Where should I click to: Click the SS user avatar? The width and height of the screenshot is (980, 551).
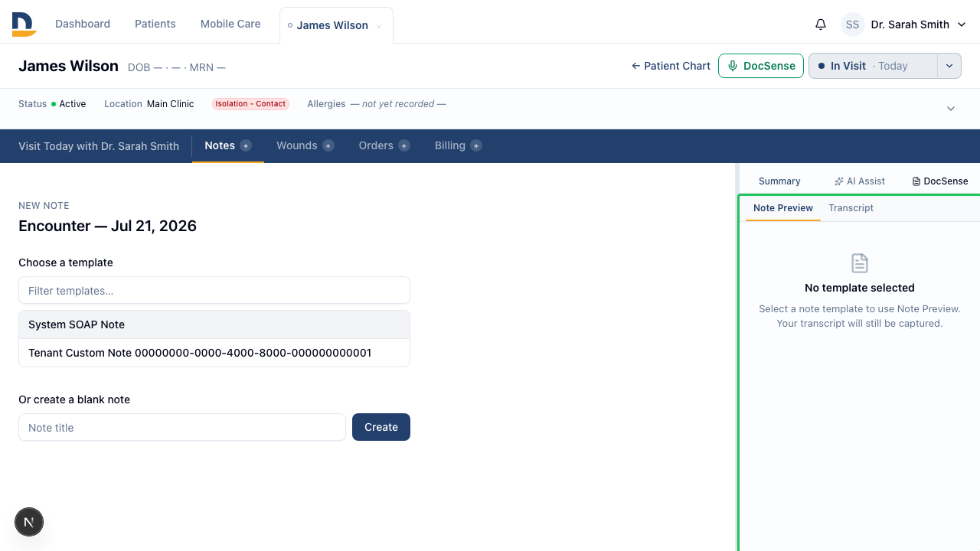click(x=853, y=24)
